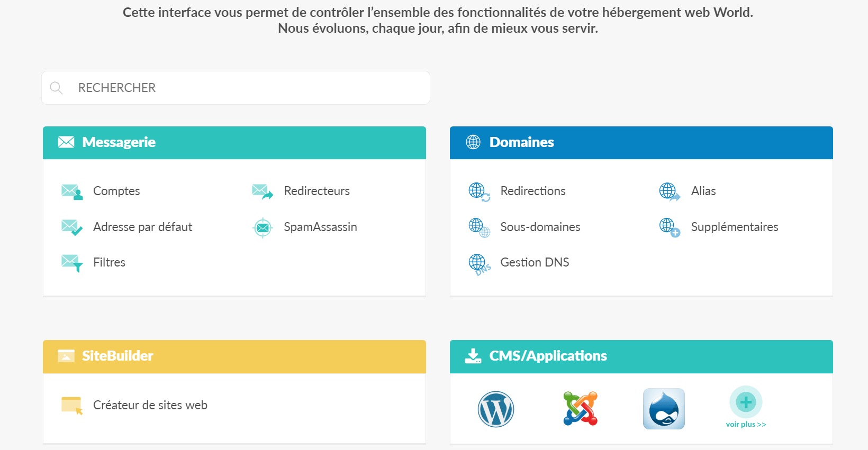This screenshot has height=450, width=868.
Task: Click the Alias globe icon
Action: (669, 191)
